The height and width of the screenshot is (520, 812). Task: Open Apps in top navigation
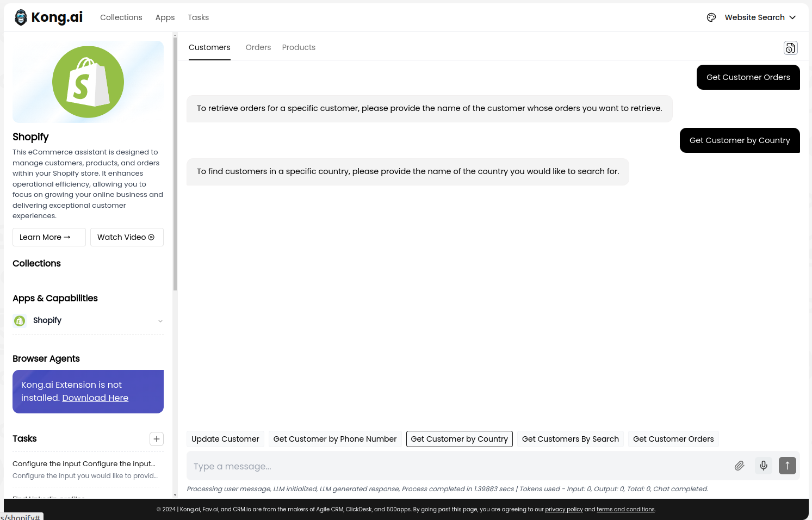pos(165,17)
